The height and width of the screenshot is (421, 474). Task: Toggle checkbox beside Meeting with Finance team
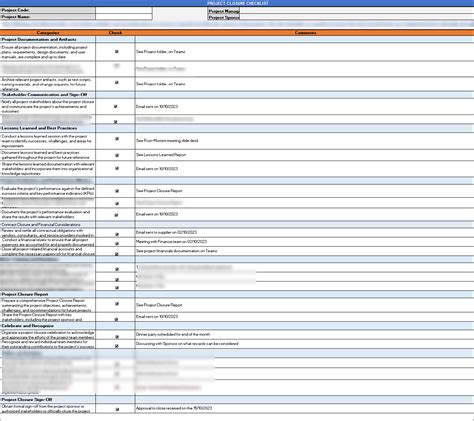(x=117, y=244)
